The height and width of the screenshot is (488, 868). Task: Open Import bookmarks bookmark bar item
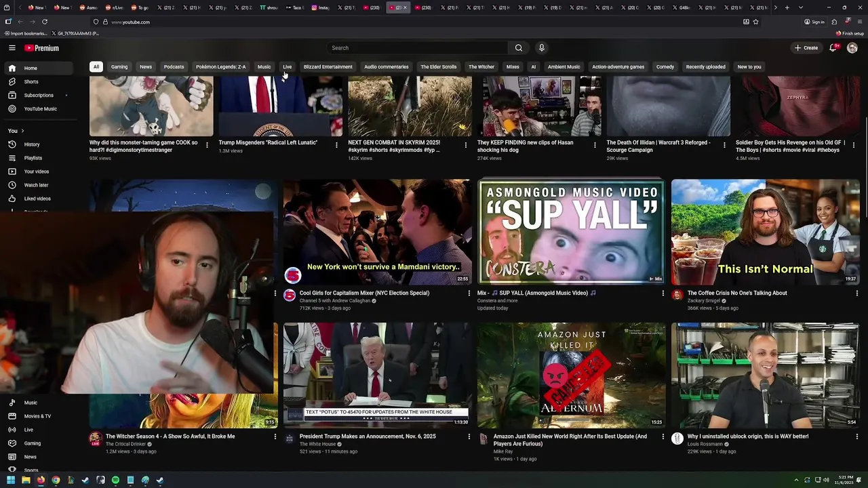point(26,33)
